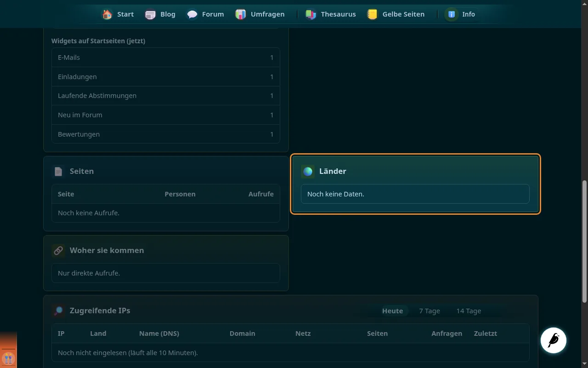Click the Bewertungen widget row
The height and width of the screenshot is (368, 588).
(166, 134)
